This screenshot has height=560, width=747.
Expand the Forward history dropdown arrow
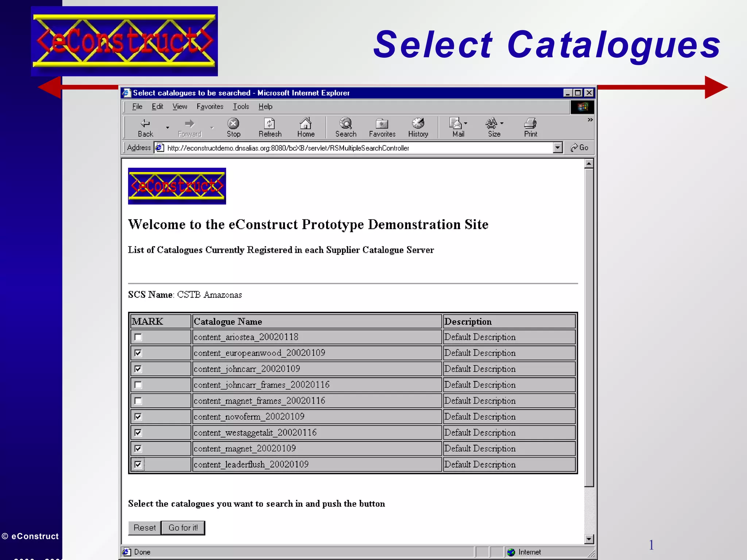[x=212, y=128]
